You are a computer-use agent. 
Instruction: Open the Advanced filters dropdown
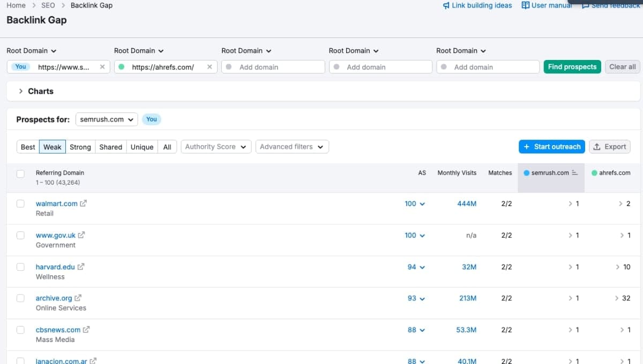point(292,147)
